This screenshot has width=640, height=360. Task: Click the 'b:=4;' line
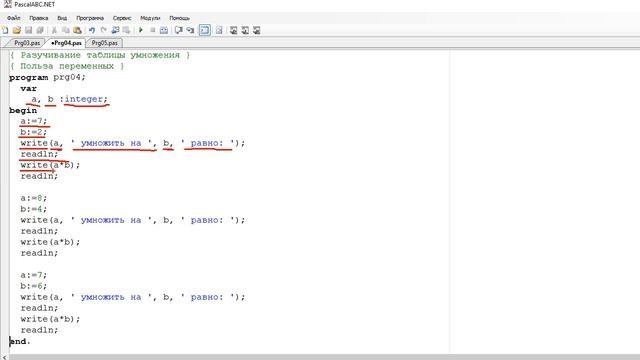[x=34, y=209]
